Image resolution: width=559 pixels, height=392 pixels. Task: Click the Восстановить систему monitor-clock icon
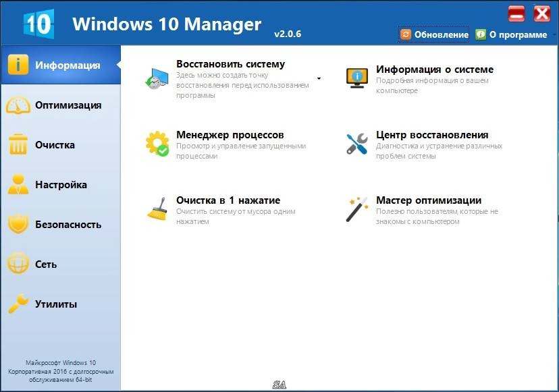point(157,78)
